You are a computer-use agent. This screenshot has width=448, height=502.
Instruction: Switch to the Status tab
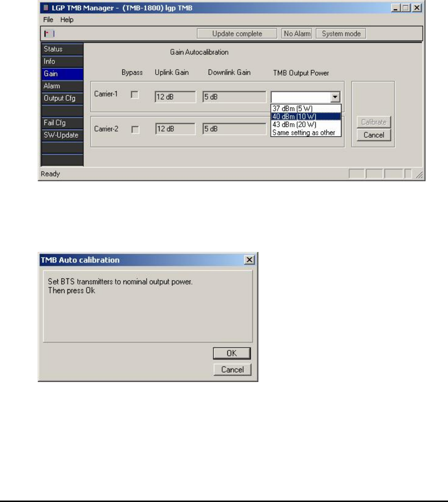[x=63, y=49]
